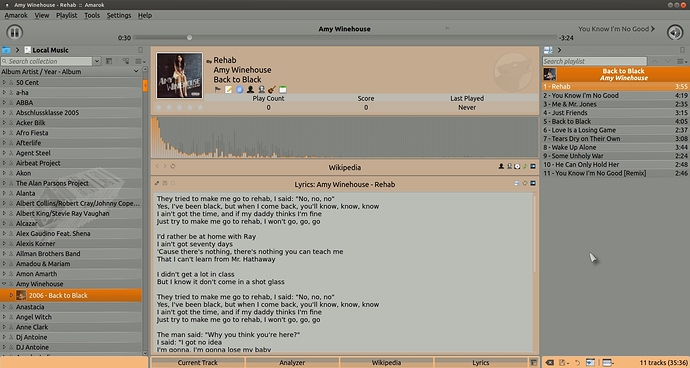Pause playback with the round pause button
The height and width of the screenshot is (368, 690).
coord(15,32)
